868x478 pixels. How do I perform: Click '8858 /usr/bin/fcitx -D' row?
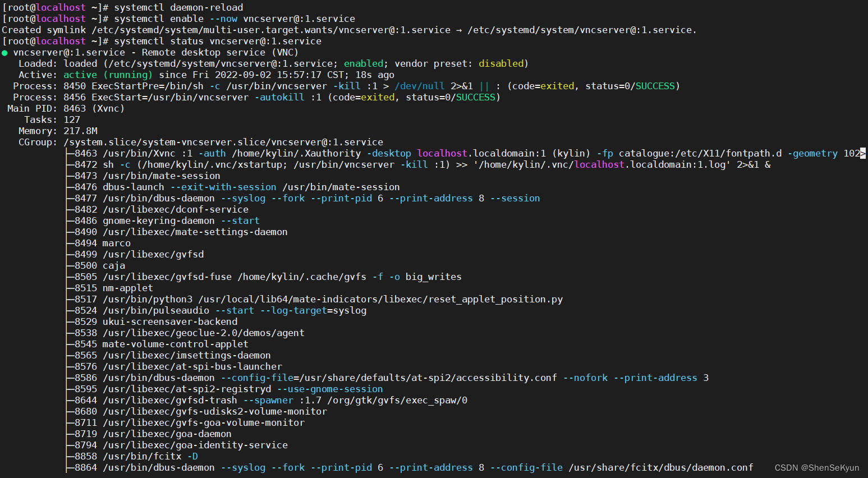coord(132,456)
